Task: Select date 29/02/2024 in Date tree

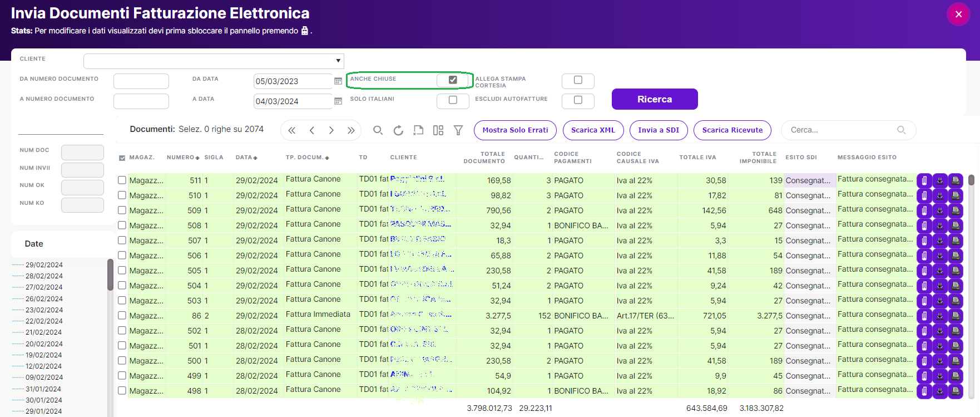Action: click(x=44, y=265)
